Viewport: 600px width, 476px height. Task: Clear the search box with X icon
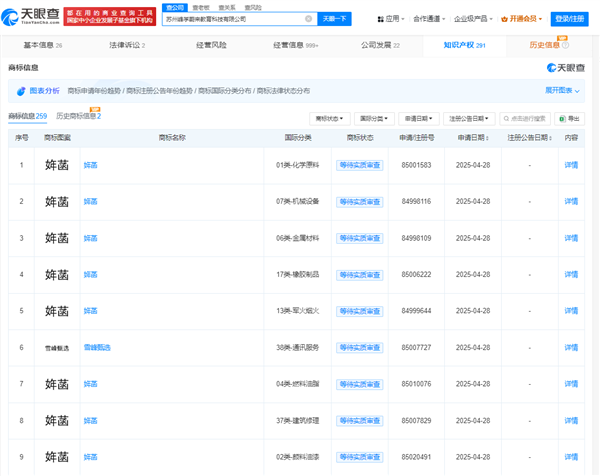(x=308, y=18)
